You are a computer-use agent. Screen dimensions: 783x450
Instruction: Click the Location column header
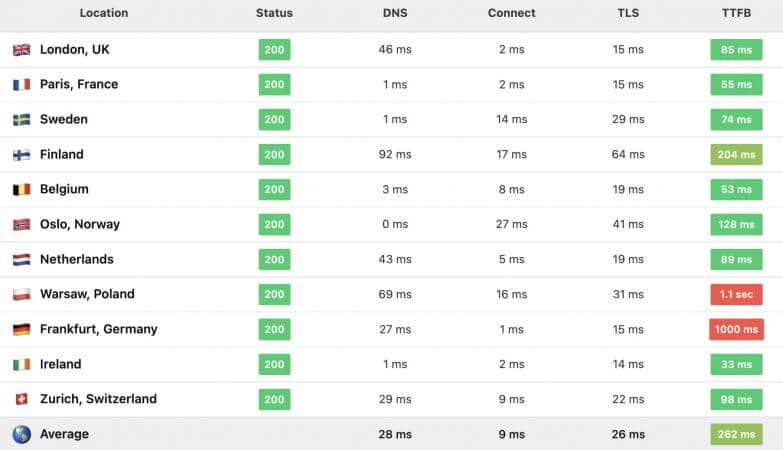tap(104, 13)
